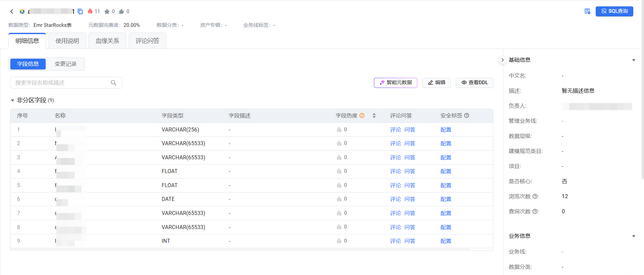The height and width of the screenshot is (275, 644).
Task: Sort by 字段热度 column arrows
Action: coord(374,116)
